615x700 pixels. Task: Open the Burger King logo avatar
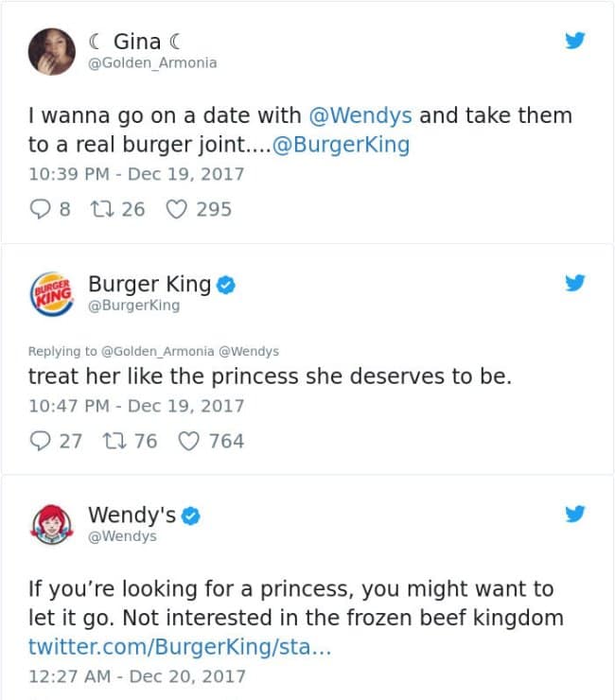[52, 291]
